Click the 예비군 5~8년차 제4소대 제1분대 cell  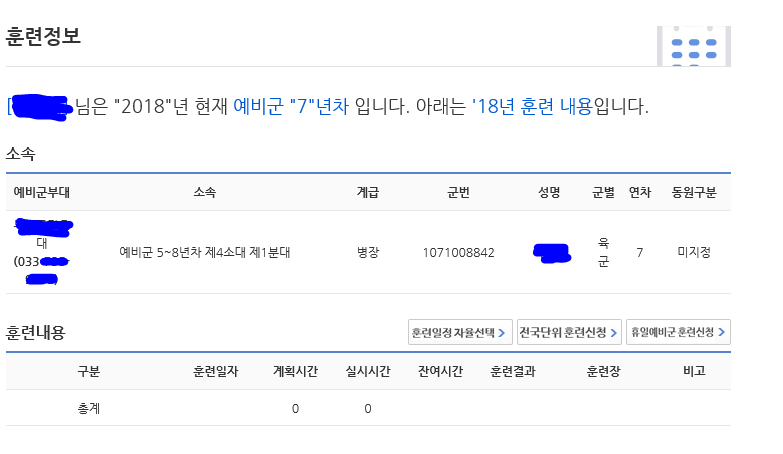coord(205,252)
